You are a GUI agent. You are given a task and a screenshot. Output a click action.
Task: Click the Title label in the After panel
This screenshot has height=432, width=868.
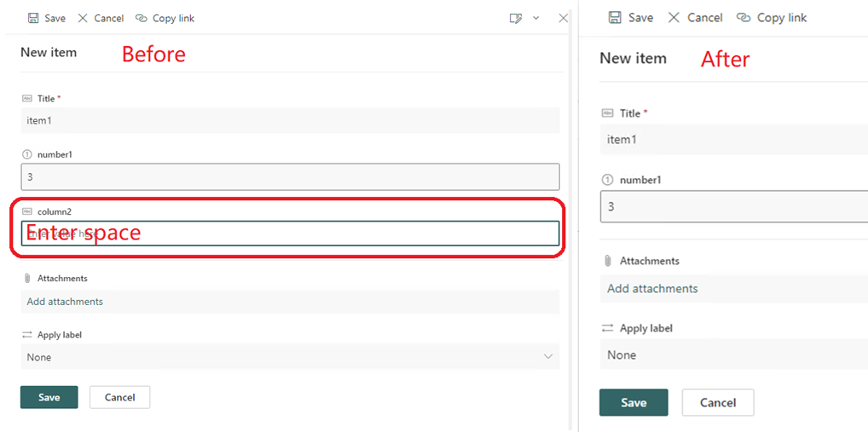tap(630, 112)
